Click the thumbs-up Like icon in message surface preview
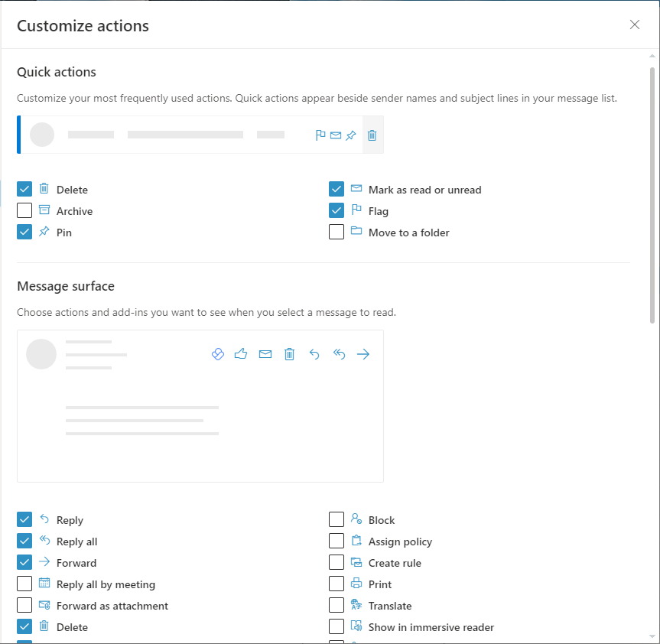Screen dimensions: 660x644 (x=241, y=353)
